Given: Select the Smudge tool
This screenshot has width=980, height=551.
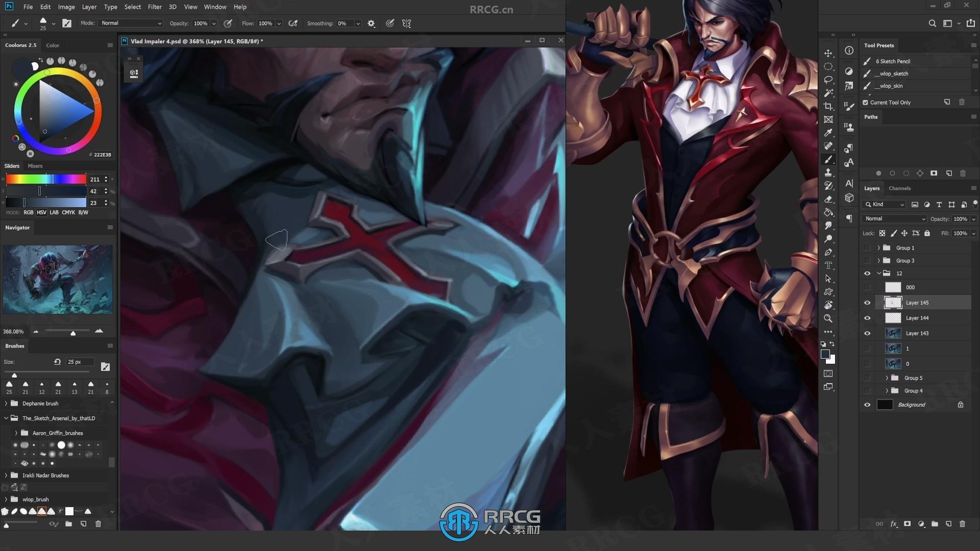Looking at the screenshot, I should coord(828,226).
